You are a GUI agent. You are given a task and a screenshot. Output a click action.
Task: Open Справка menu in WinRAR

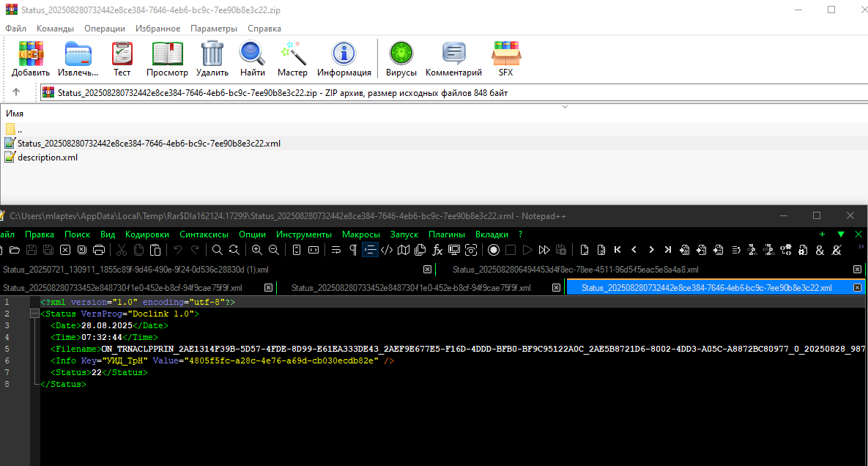pos(264,29)
